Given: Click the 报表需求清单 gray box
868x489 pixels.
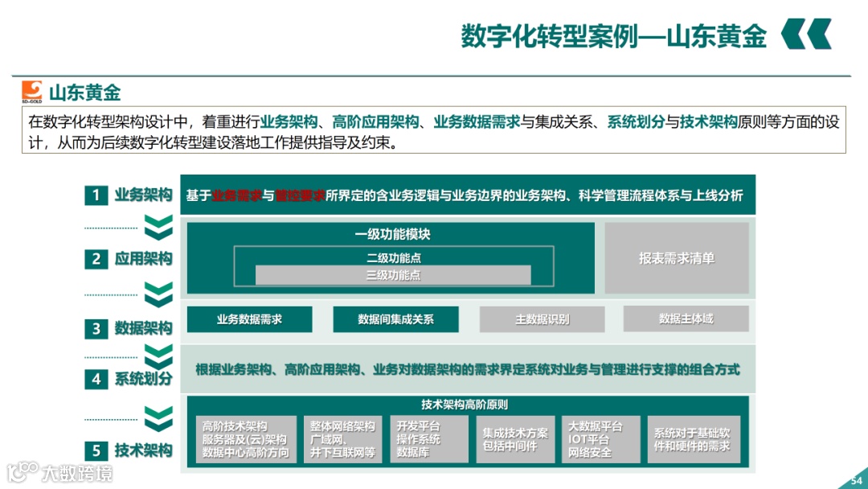Looking at the screenshot, I should [x=677, y=258].
